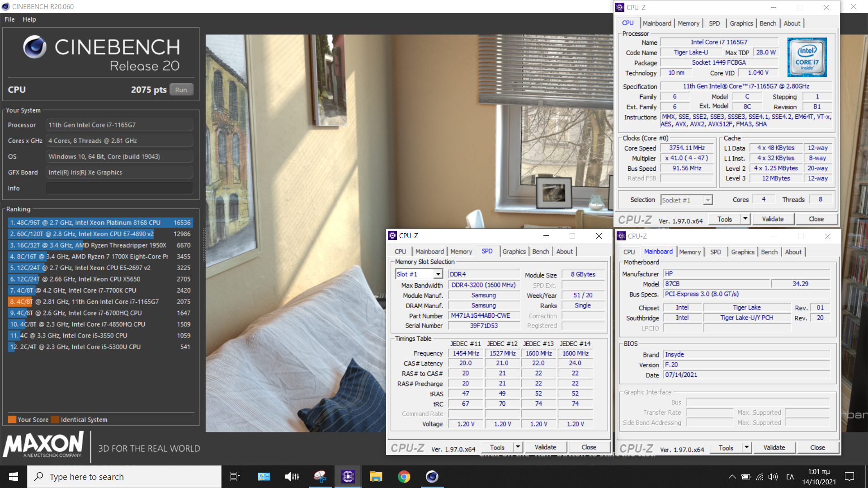Open Graphics tab in top CPU-Z window
The width and height of the screenshot is (868, 488).
click(x=741, y=23)
